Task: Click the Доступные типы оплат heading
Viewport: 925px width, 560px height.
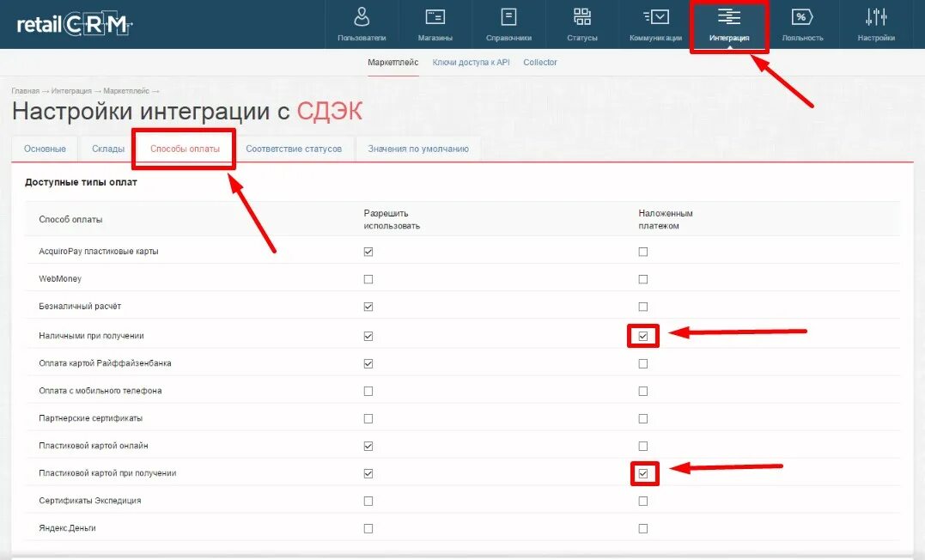Action: 81,182
